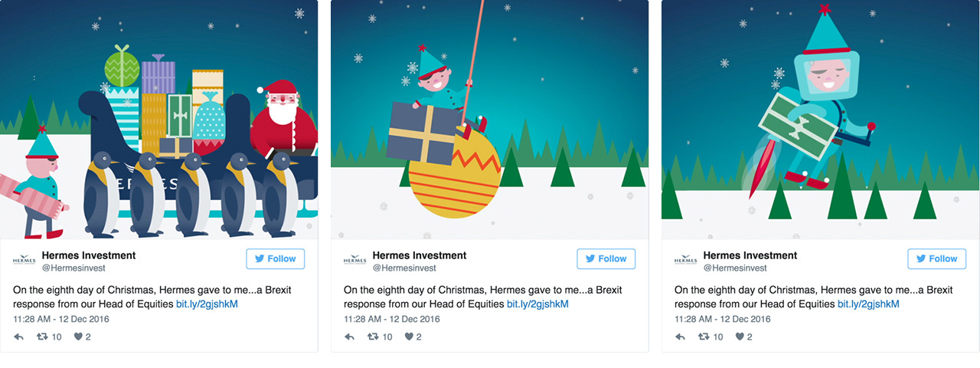Open the penguin sleigh image in the first tweet
The image size is (980, 368).
point(159,120)
